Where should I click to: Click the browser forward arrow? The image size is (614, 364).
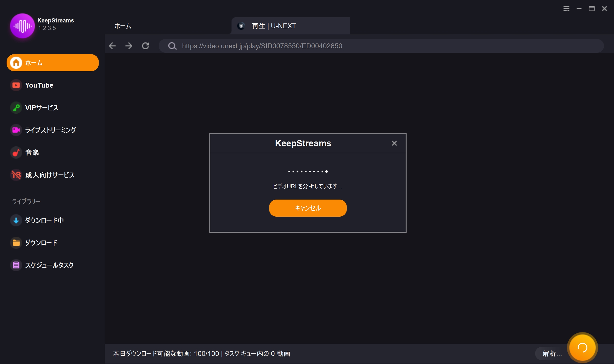[129, 46]
